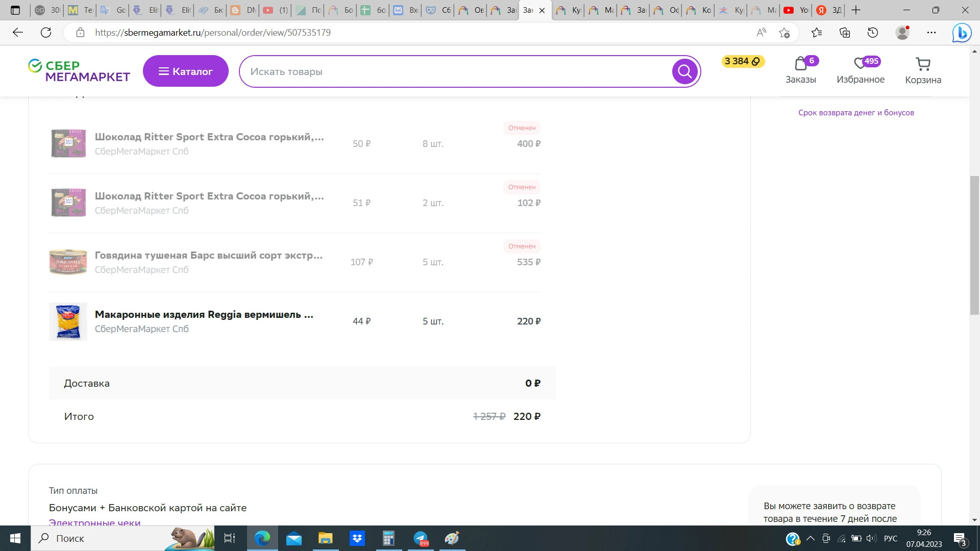The image size is (980, 551).
Task: Open Говядина тушеная Барс product title
Action: tap(209, 255)
